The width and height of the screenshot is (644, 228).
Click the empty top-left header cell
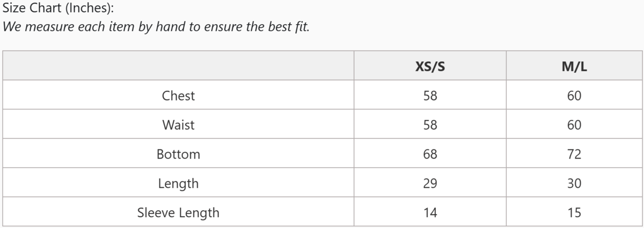coord(178,66)
